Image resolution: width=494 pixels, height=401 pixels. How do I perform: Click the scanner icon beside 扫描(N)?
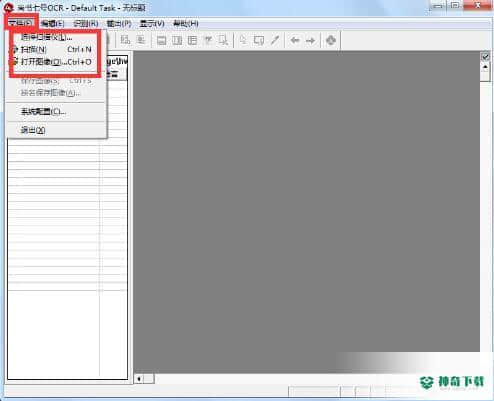[x=14, y=49]
